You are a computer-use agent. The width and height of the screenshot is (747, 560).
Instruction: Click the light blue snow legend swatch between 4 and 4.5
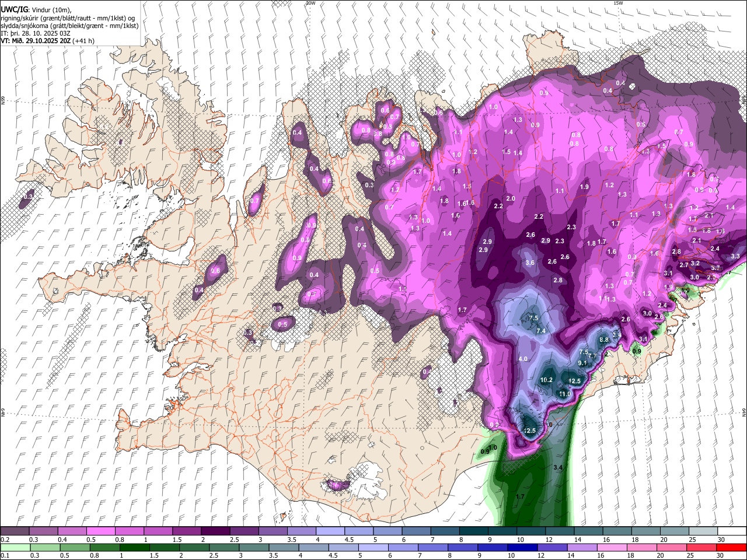tap(330, 531)
